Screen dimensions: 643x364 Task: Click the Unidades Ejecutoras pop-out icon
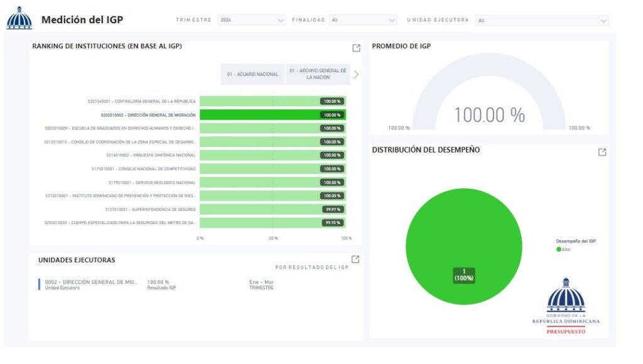tap(355, 259)
